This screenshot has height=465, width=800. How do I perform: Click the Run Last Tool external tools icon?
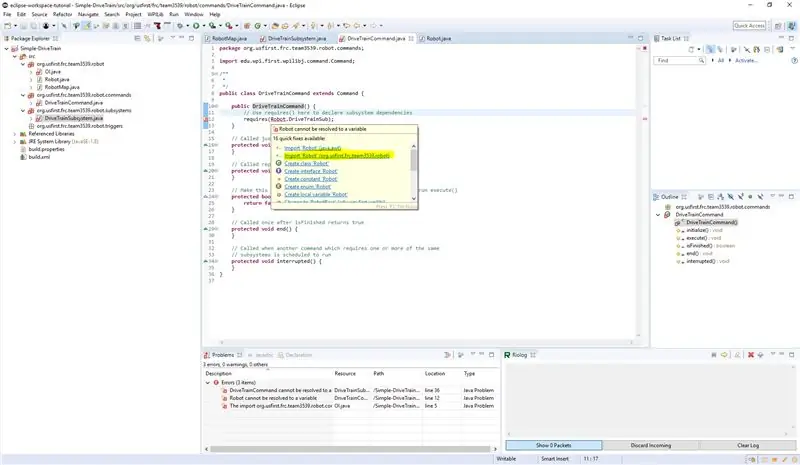point(229,26)
